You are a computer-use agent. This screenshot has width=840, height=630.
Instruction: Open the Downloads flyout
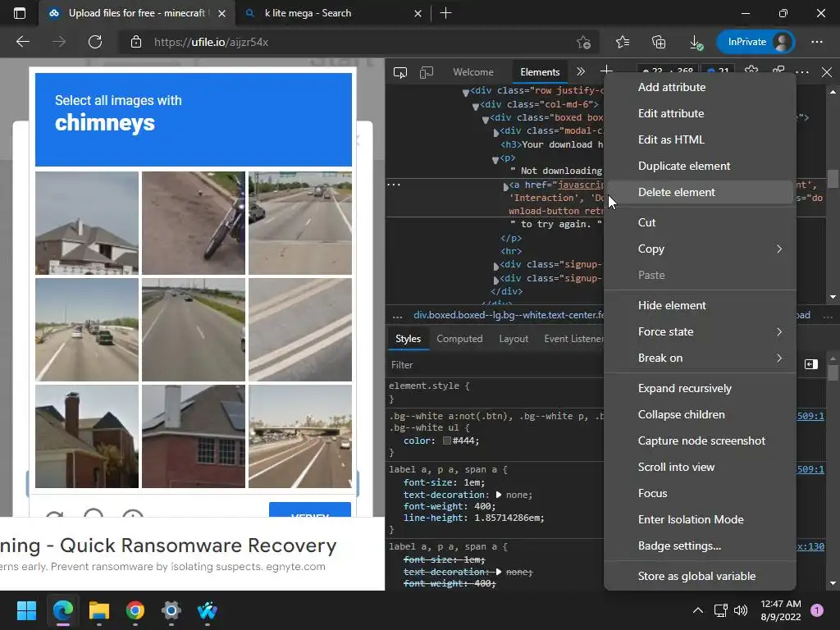coord(696,43)
